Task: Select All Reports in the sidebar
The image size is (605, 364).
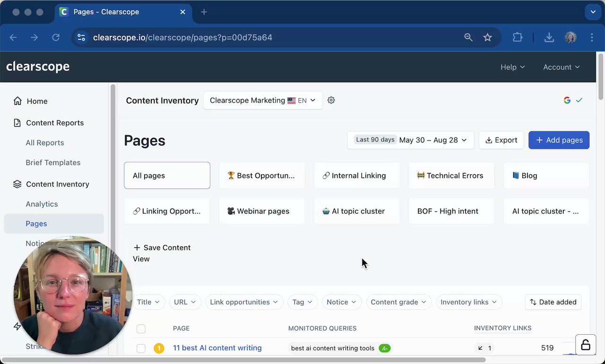Action: (45, 143)
